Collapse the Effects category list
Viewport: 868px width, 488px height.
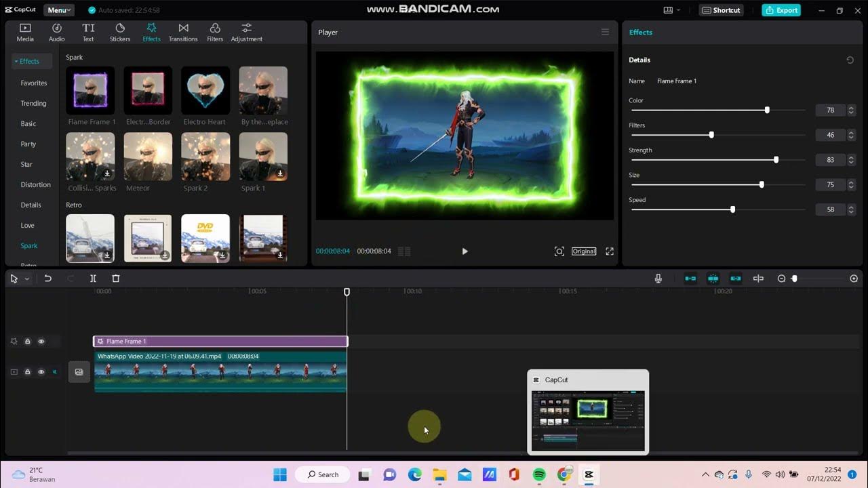pos(31,61)
